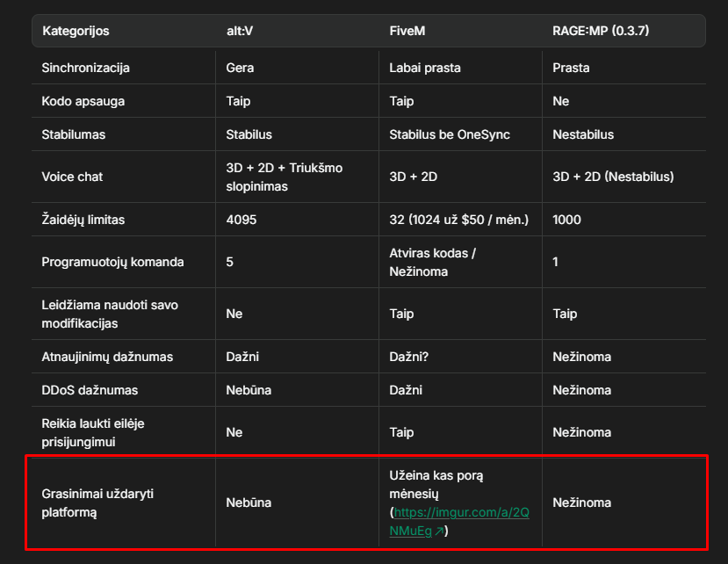
Task: Click the 'Nestabilus' cell in Stabilumas row
Action: click(583, 134)
